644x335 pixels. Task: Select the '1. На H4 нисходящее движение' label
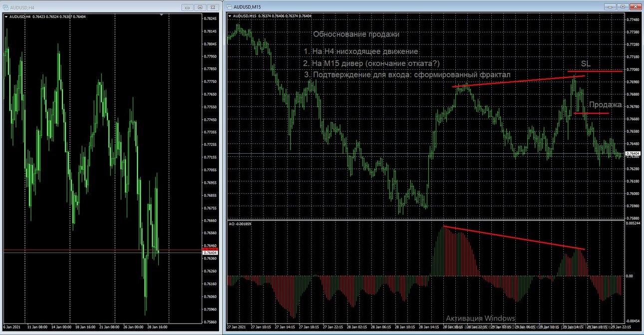361,51
